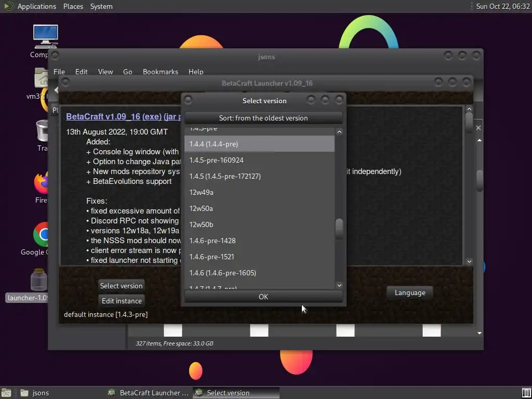Click the changelog pane scroll-up arrow

(469, 109)
